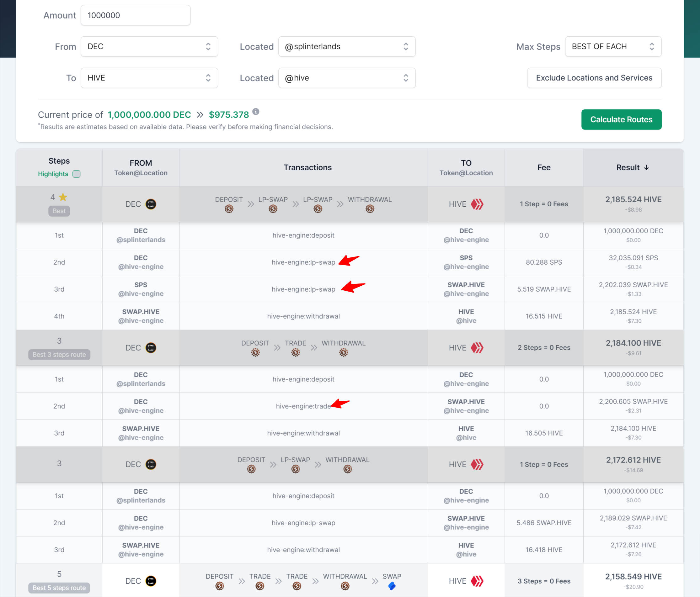700x597 pixels.
Task: Click the HIVE logo in the 2,185.524 HIVE row
Action: point(477,204)
